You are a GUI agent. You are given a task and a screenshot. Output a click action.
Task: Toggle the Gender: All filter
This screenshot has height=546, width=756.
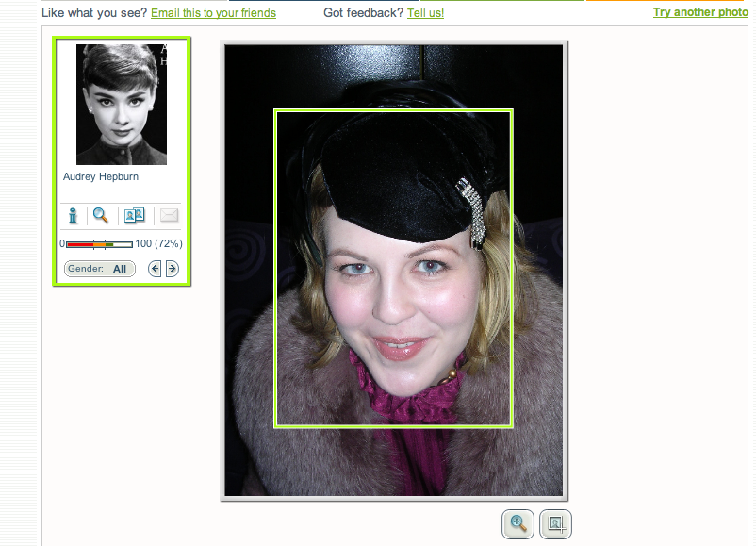(99, 269)
